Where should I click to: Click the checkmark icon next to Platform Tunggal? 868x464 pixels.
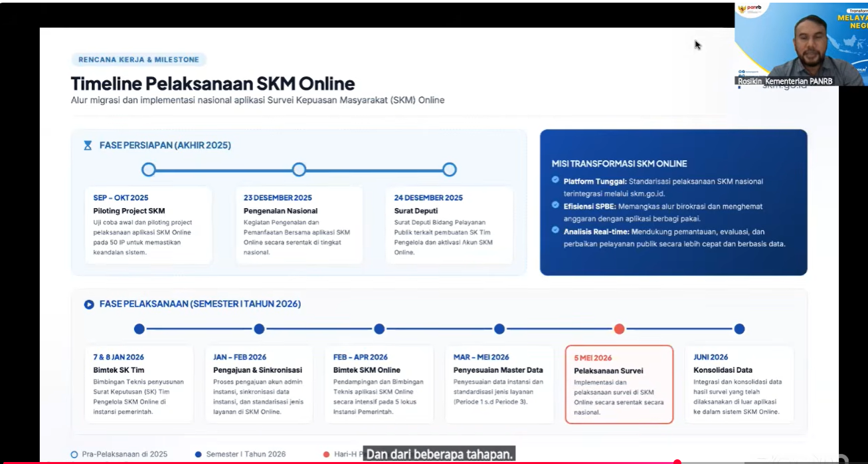point(555,179)
